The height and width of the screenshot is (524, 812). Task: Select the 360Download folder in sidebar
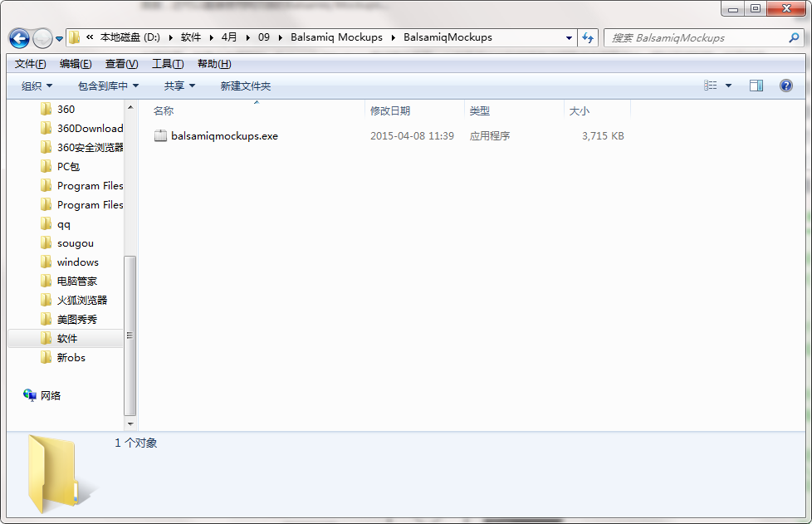click(90, 129)
